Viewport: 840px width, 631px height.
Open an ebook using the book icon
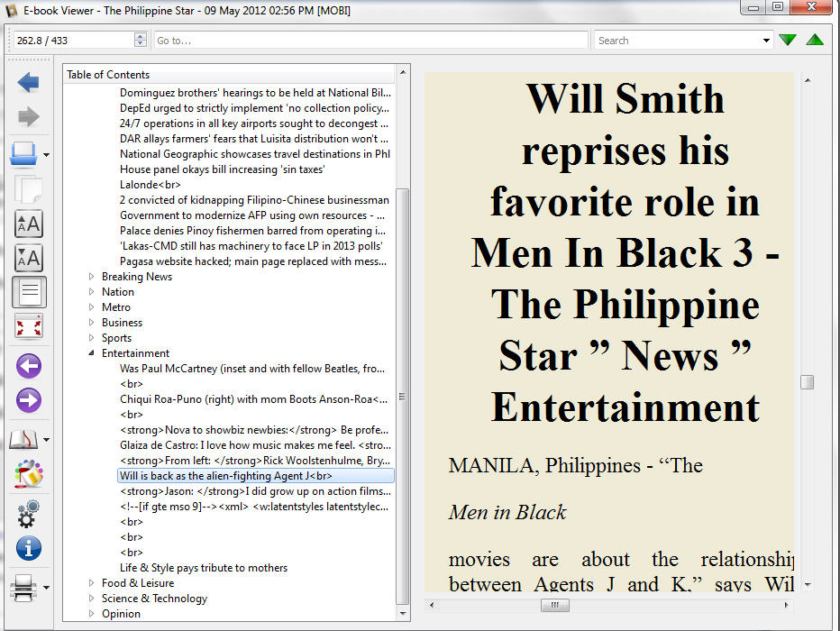[x=23, y=154]
